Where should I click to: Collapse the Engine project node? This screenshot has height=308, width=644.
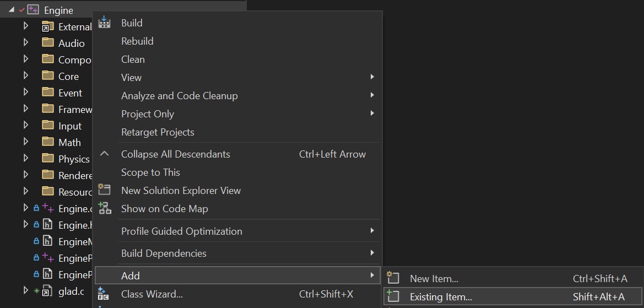click(12, 10)
